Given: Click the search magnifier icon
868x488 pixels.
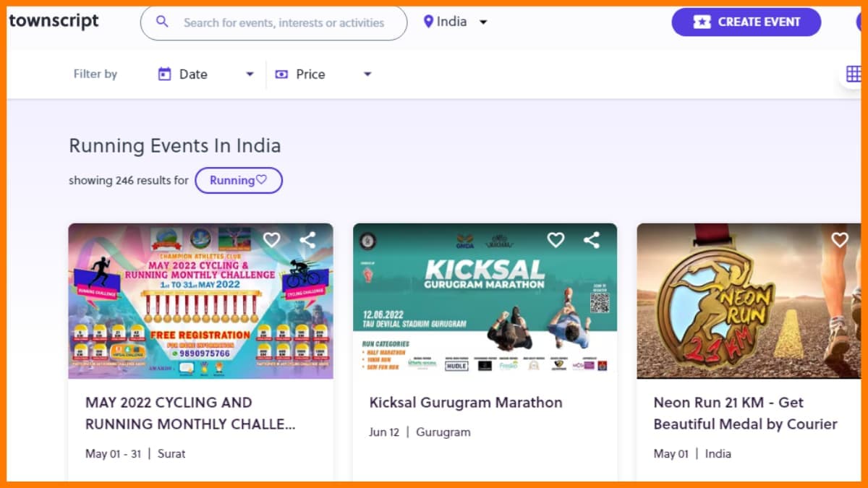Looking at the screenshot, I should click(x=163, y=22).
